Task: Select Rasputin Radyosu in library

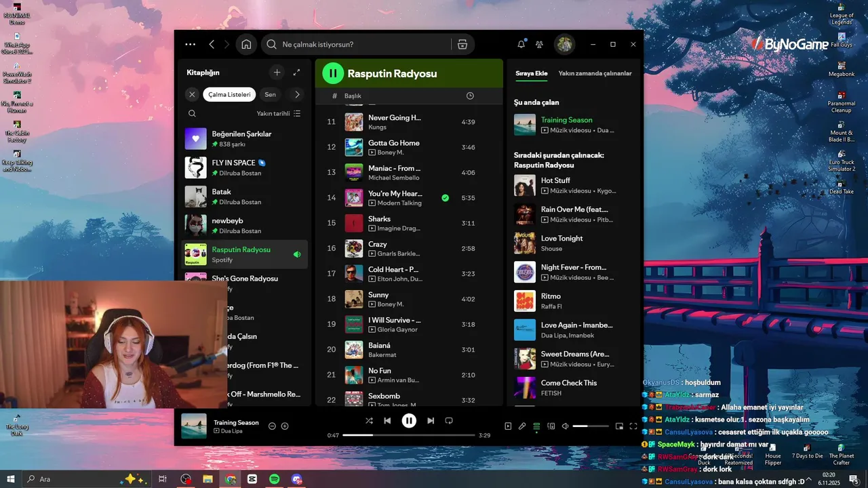Action: 245,254
